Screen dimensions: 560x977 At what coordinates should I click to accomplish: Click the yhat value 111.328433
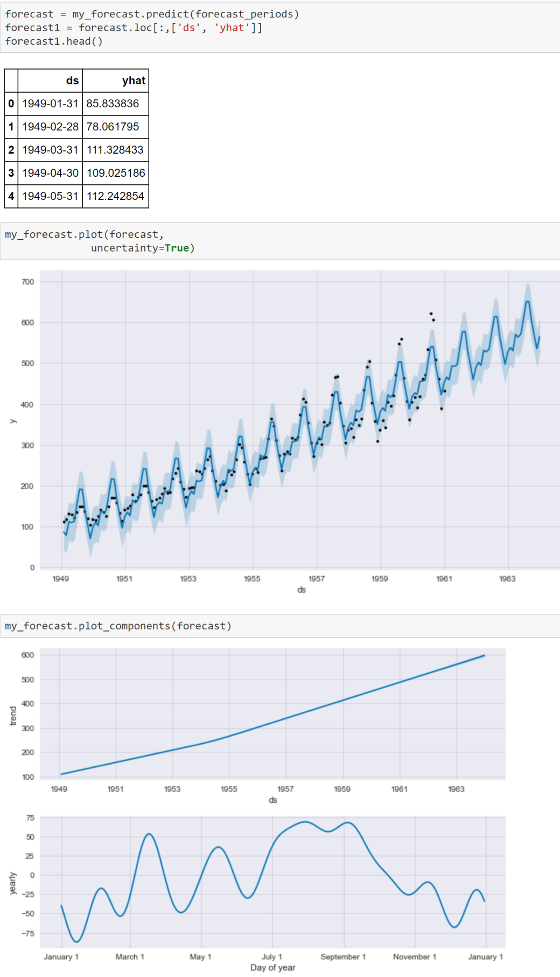pos(115,150)
